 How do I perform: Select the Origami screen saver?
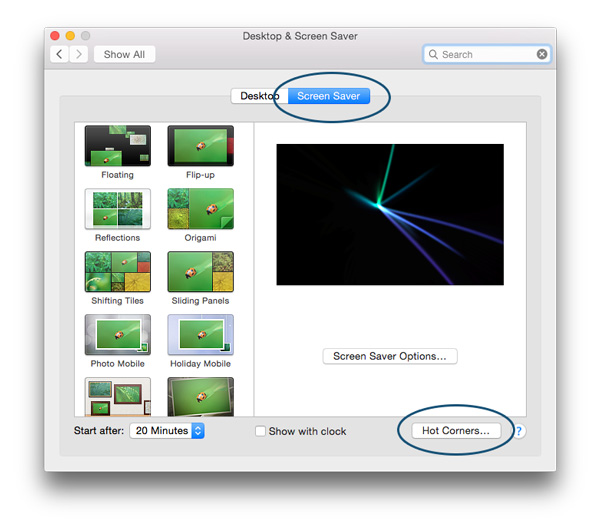(x=201, y=209)
